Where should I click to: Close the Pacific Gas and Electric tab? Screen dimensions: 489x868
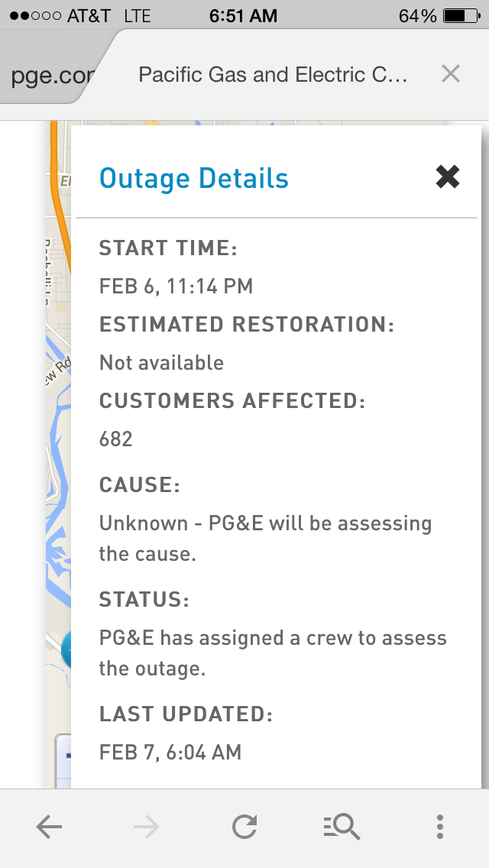[451, 73]
